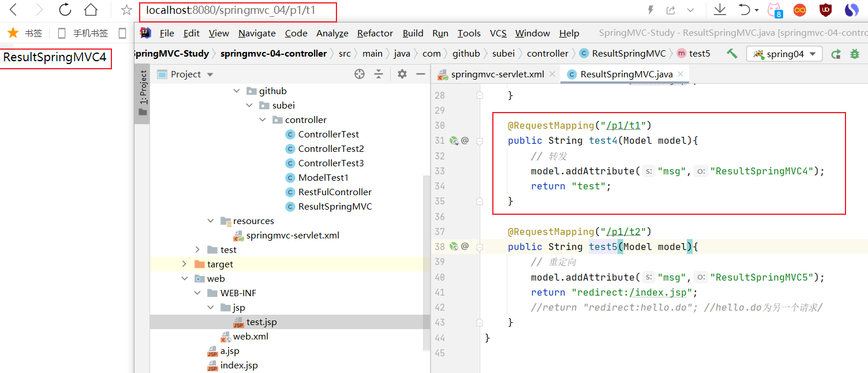The height and width of the screenshot is (373, 868).
Task: Open the Refactor menu
Action: pyautogui.click(x=375, y=33)
